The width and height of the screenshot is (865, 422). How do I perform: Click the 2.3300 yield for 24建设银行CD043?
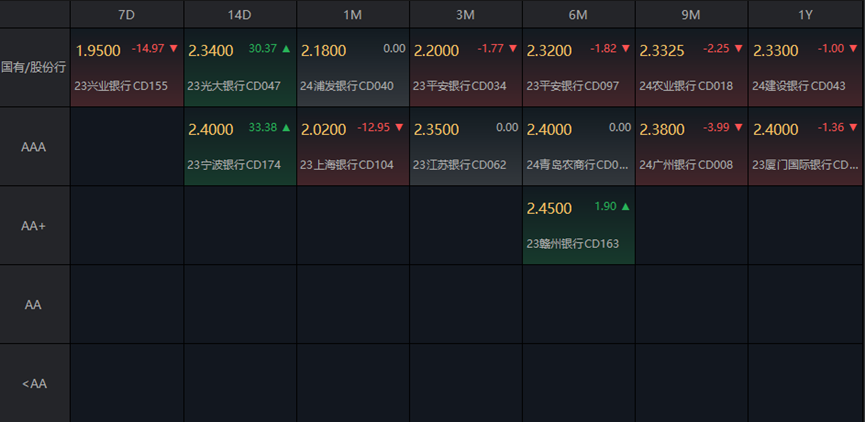click(775, 51)
